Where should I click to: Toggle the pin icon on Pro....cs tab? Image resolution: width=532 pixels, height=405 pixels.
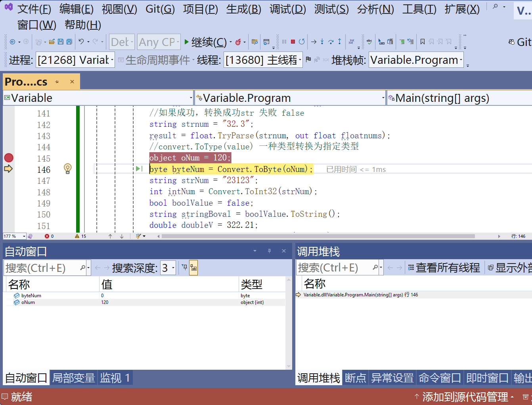(x=57, y=82)
